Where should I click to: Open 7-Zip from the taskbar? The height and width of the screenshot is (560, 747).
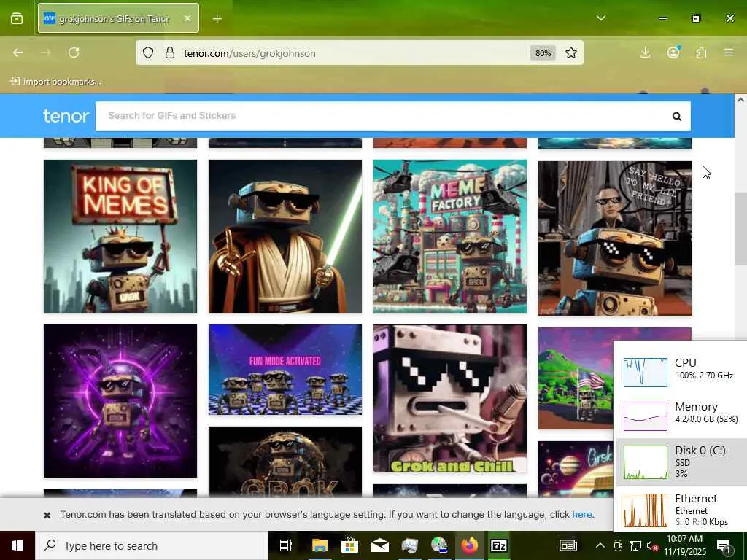pos(499,545)
